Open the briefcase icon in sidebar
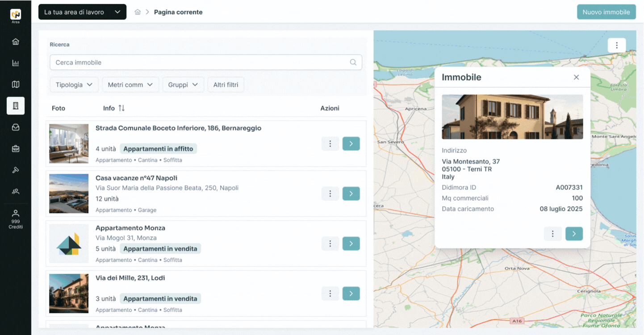Image resolution: width=644 pixels, height=335 pixels. 16,149
